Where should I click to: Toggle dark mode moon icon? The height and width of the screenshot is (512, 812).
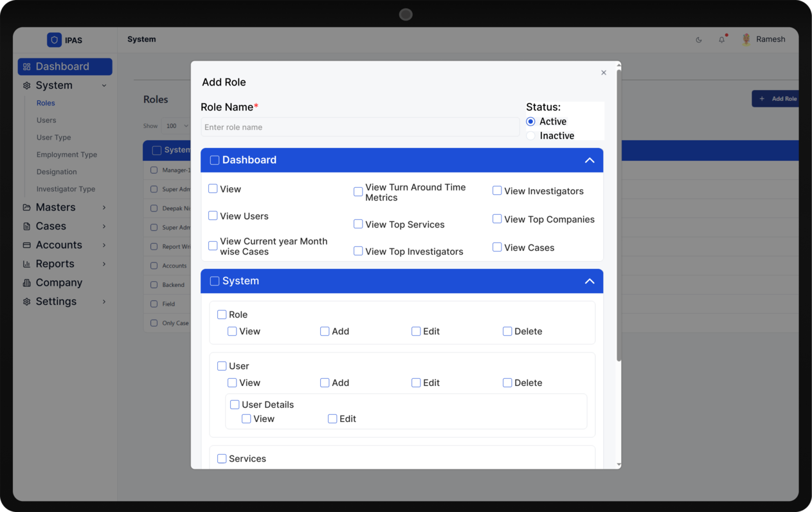tap(699, 40)
